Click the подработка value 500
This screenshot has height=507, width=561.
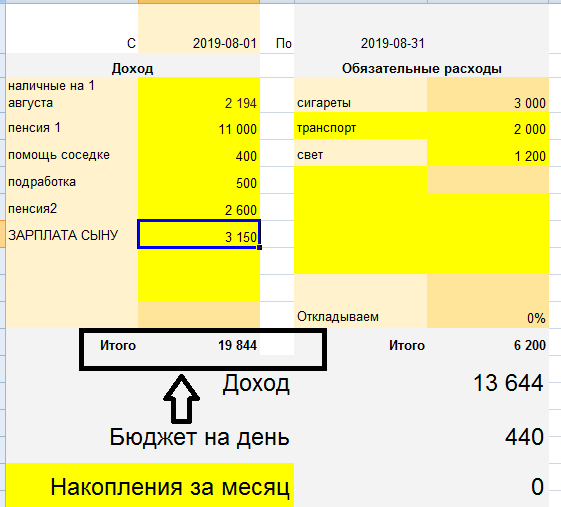coord(199,180)
